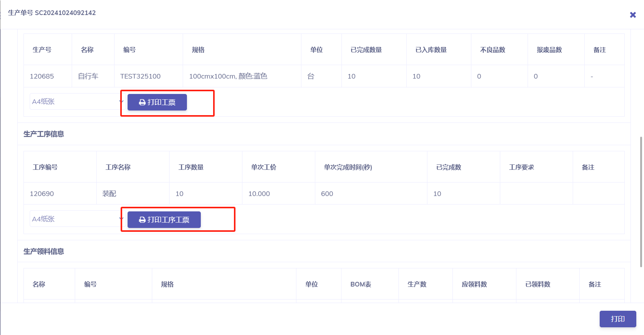Click the 单次完成时间(秒) column header

348,167
